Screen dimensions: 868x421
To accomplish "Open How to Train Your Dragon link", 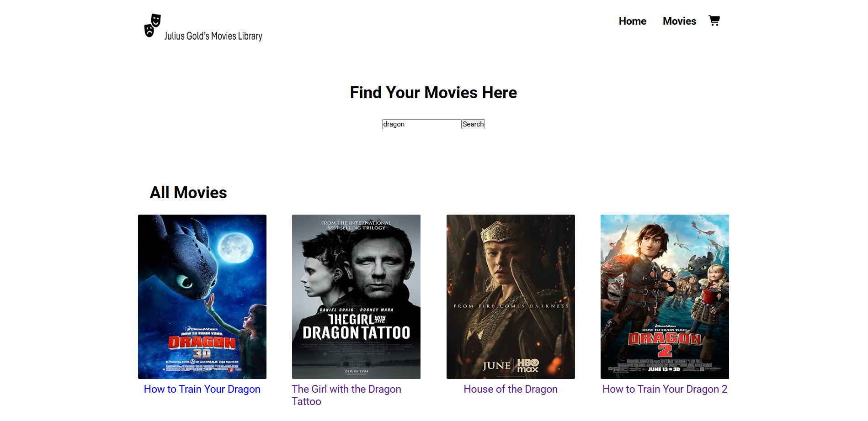I will [202, 389].
